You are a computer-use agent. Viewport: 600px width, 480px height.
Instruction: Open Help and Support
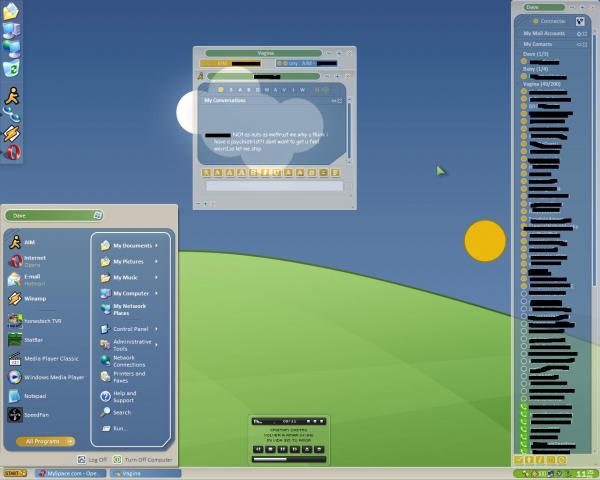pos(118,397)
